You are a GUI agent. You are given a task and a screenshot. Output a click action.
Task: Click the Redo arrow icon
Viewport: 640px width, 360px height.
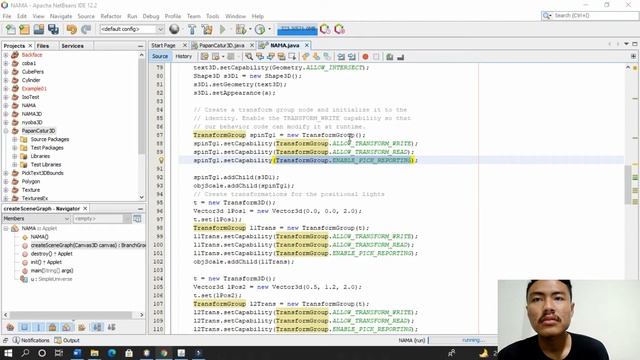coord(86,29)
